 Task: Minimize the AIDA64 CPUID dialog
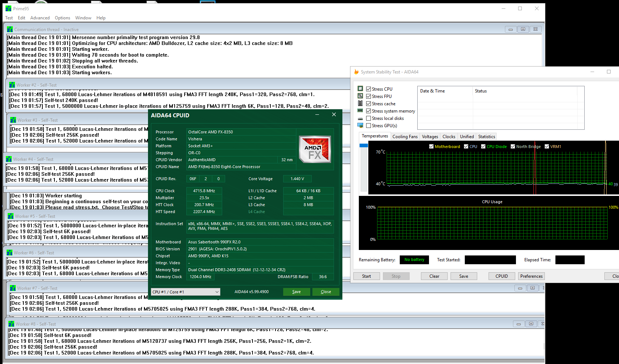[x=317, y=115]
